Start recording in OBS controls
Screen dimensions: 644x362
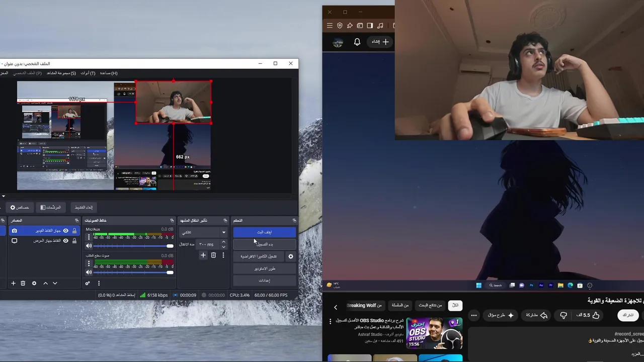(x=265, y=244)
